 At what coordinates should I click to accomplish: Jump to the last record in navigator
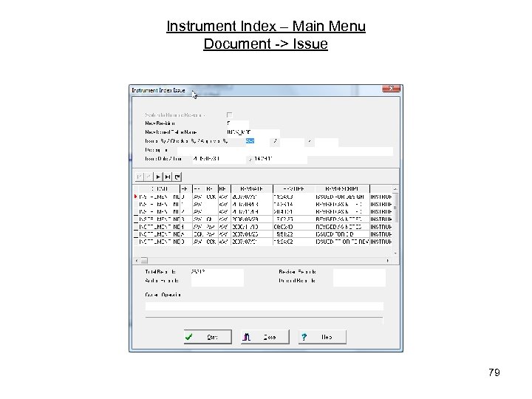[168, 177]
